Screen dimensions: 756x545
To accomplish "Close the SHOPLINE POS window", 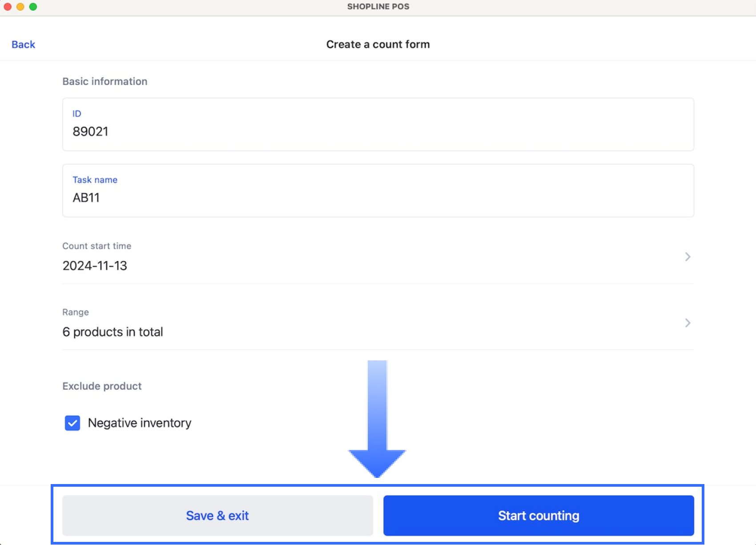I will pyautogui.click(x=8, y=7).
